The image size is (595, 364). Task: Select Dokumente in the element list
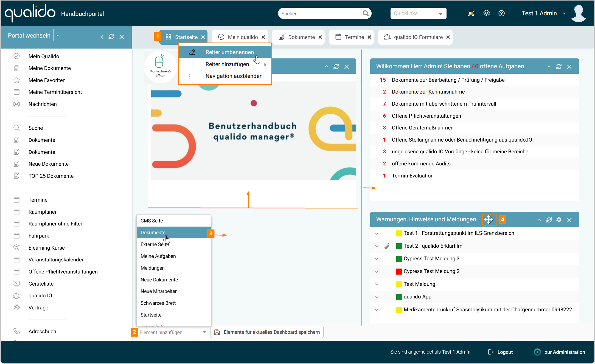(x=173, y=233)
